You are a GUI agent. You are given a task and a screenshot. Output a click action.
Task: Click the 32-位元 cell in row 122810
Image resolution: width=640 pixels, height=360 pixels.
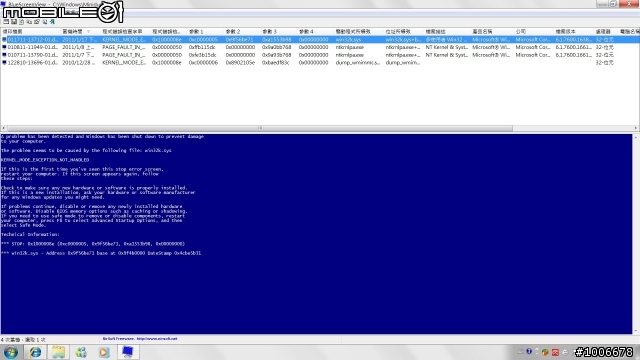coord(604,63)
